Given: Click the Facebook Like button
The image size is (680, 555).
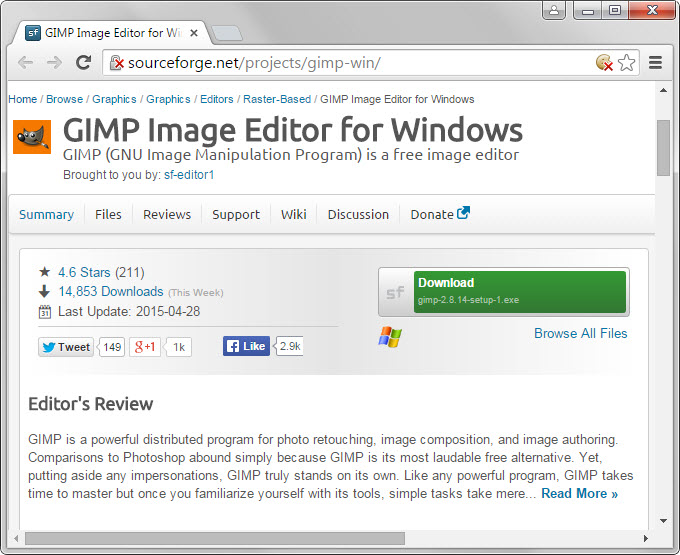Looking at the screenshot, I should [246, 346].
